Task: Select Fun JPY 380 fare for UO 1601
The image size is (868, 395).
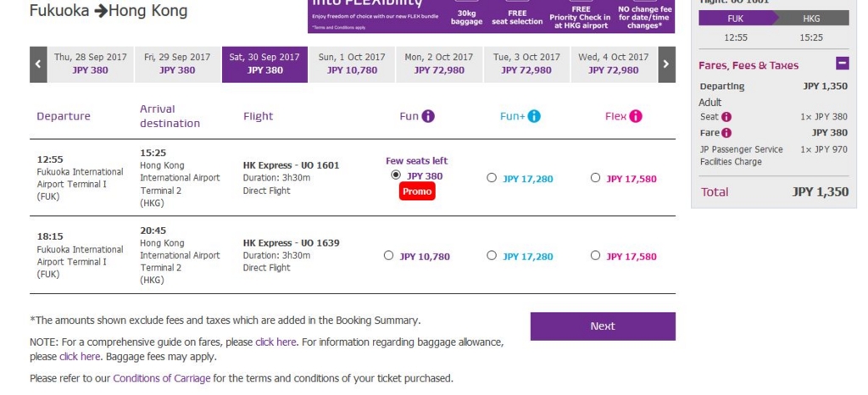Action: (x=395, y=175)
